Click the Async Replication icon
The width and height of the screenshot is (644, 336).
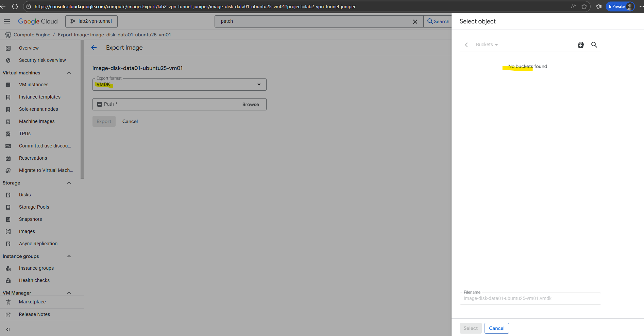(x=8, y=244)
